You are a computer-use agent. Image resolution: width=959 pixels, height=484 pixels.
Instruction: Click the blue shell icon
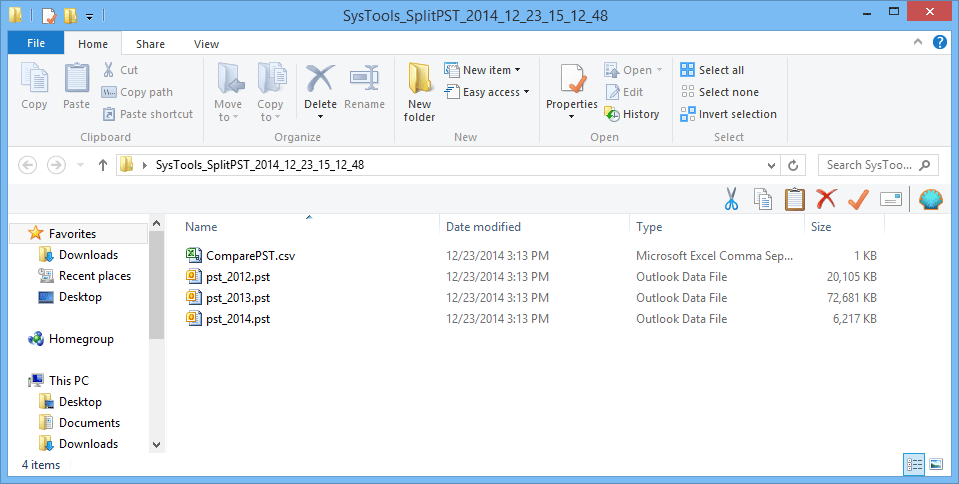[931, 199]
